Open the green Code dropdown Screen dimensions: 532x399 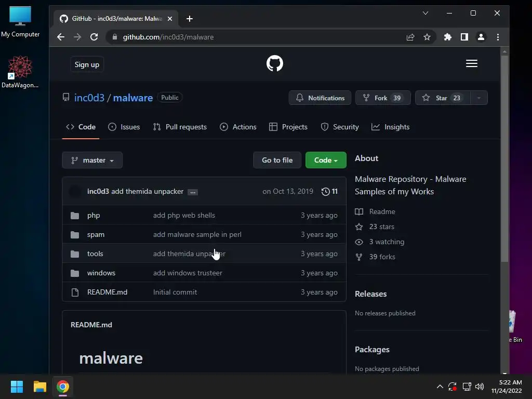pyautogui.click(x=326, y=160)
